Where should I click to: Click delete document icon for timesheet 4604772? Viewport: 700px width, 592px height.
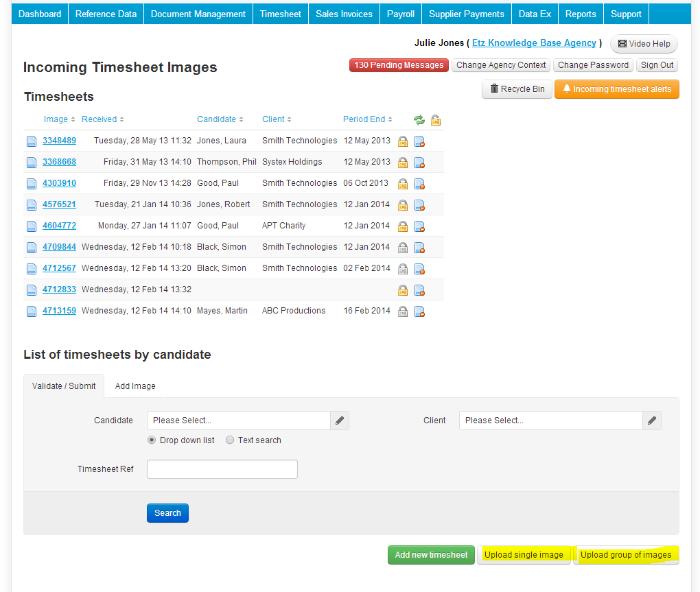[x=419, y=226]
